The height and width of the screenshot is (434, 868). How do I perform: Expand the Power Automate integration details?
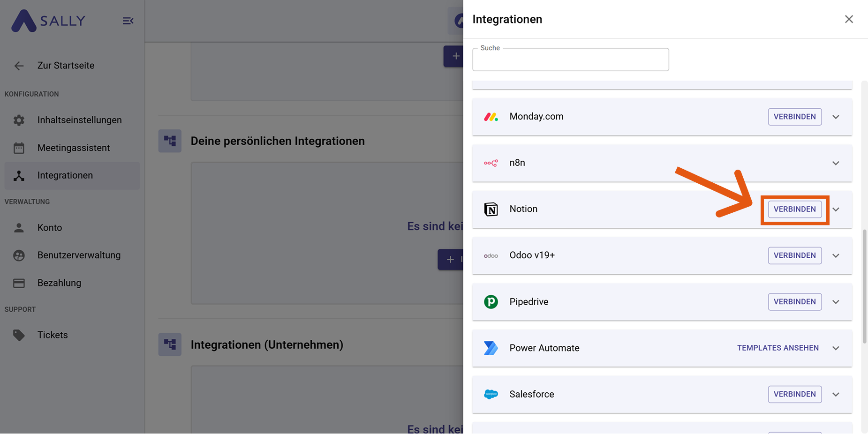click(836, 348)
